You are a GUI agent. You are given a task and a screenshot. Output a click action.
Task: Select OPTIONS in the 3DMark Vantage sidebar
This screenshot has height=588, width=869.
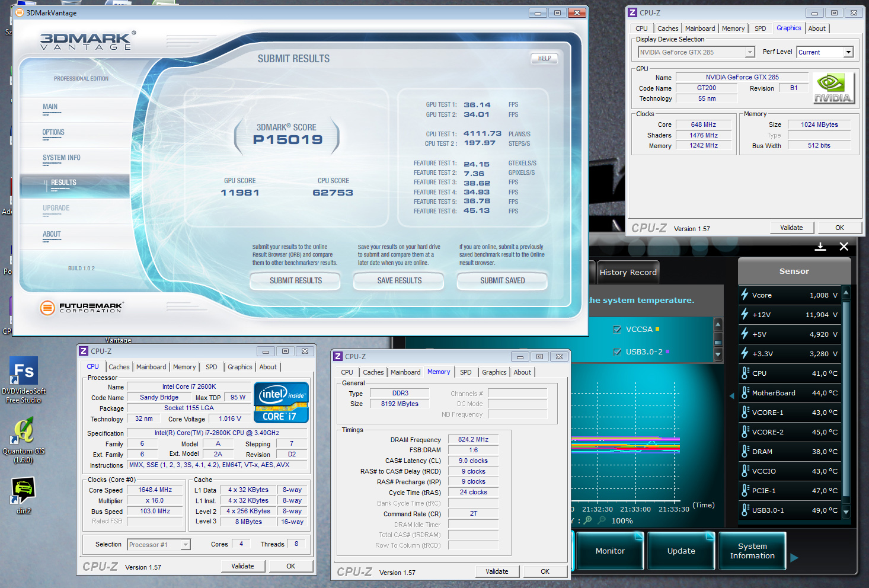tap(53, 133)
